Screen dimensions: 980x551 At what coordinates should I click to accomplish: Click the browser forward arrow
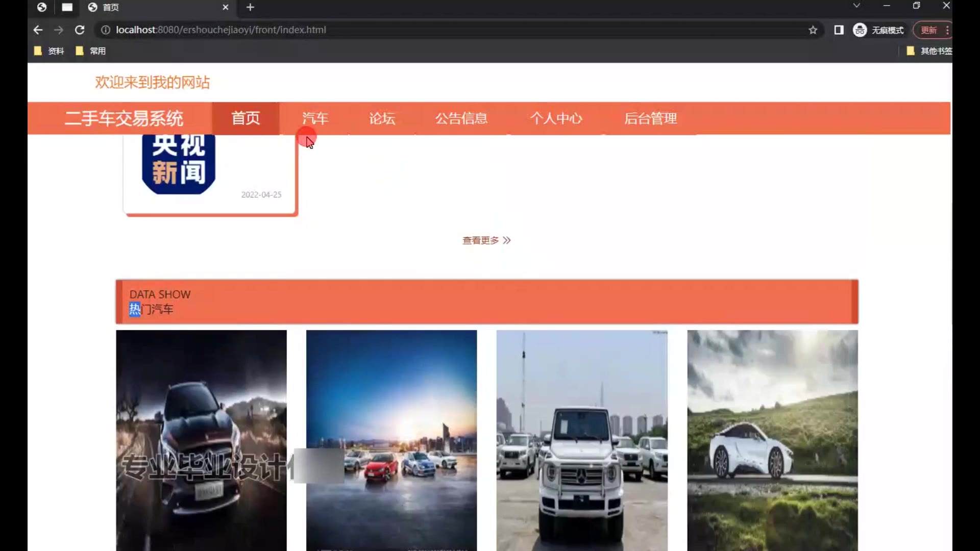click(x=59, y=30)
